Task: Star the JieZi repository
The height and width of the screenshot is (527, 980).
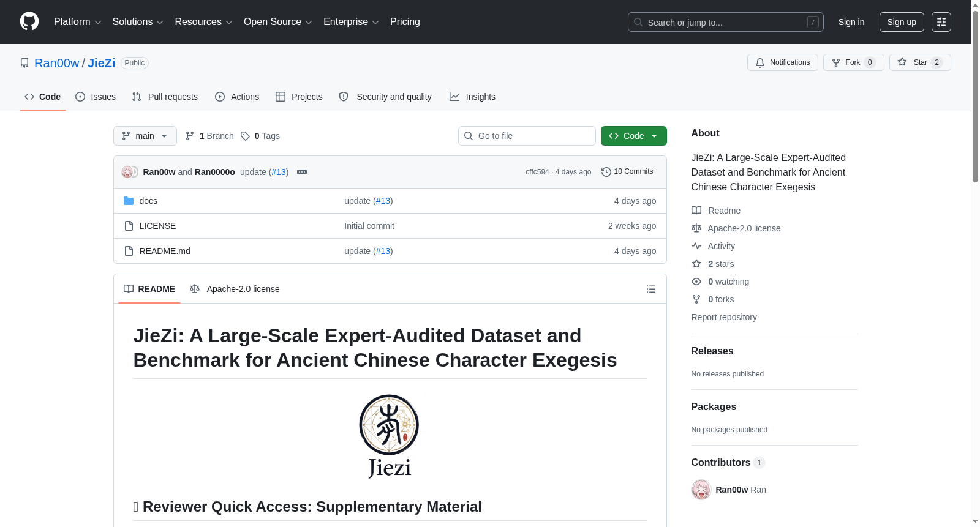Action: 919,62
